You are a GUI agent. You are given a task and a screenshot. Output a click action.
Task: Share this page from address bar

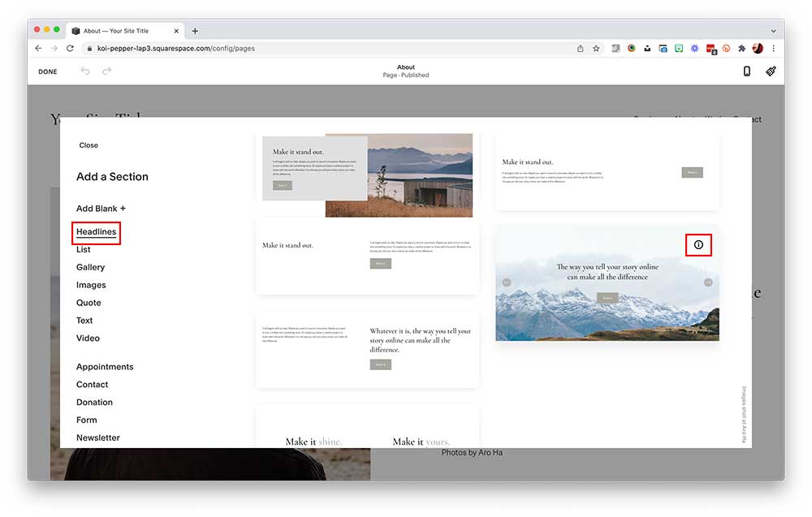[x=580, y=48]
